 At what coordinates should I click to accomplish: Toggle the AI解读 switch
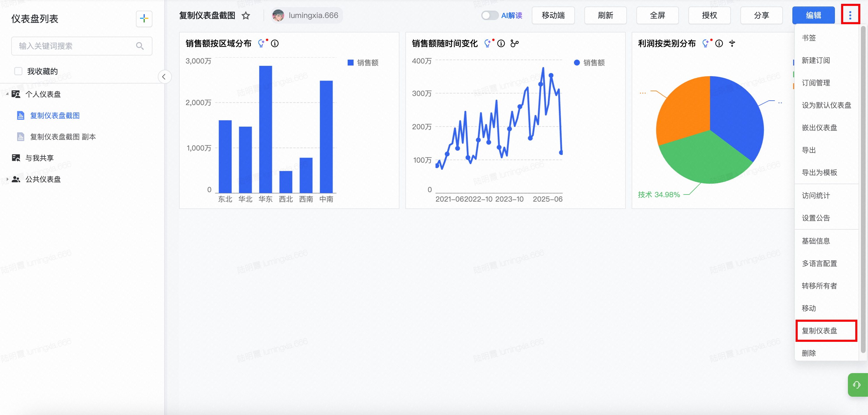click(489, 15)
